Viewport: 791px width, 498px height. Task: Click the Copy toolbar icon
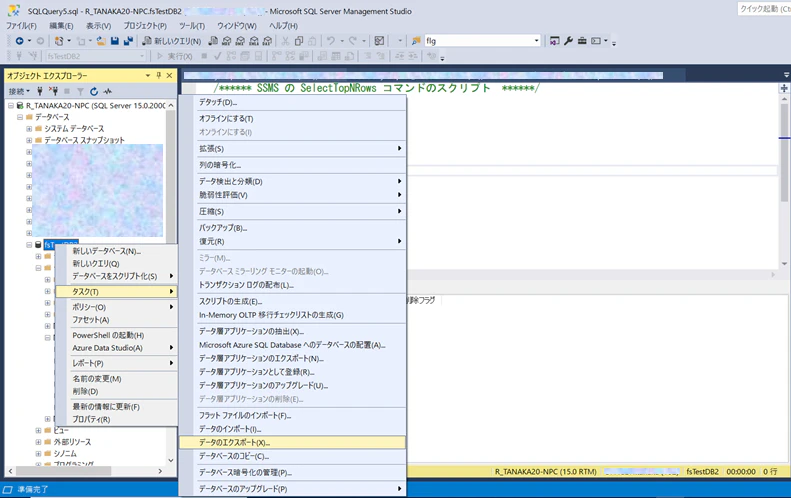click(299, 41)
